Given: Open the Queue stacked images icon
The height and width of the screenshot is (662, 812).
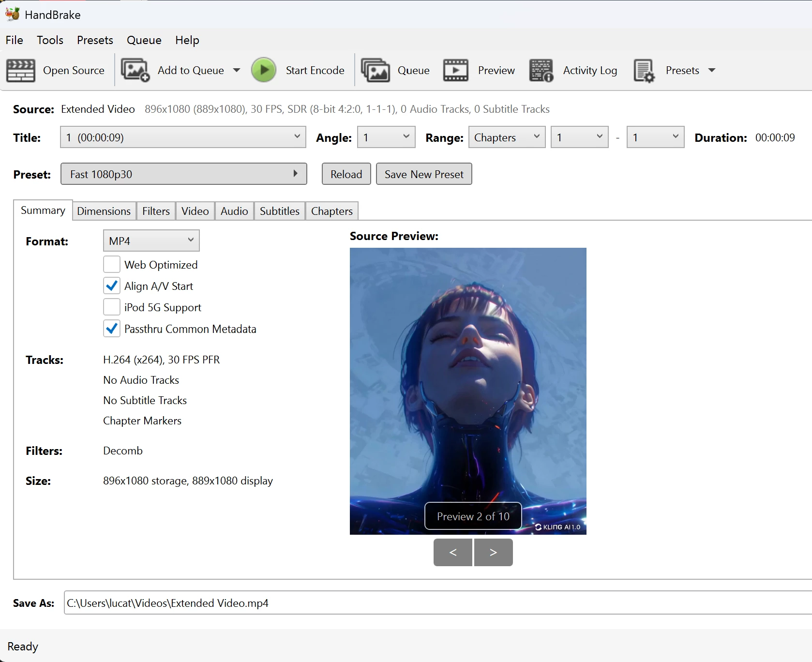Looking at the screenshot, I should [x=376, y=71].
